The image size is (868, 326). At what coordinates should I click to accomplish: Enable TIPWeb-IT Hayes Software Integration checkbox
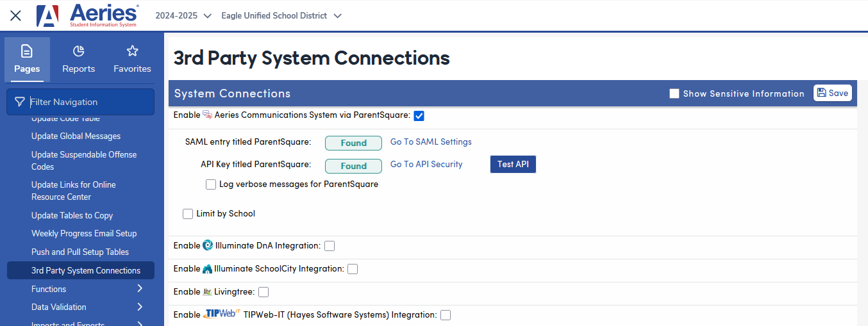pyautogui.click(x=446, y=315)
